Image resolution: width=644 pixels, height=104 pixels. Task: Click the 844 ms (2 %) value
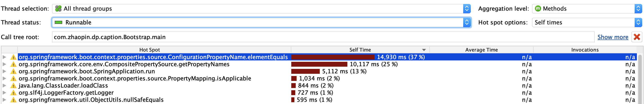pos(316,86)
